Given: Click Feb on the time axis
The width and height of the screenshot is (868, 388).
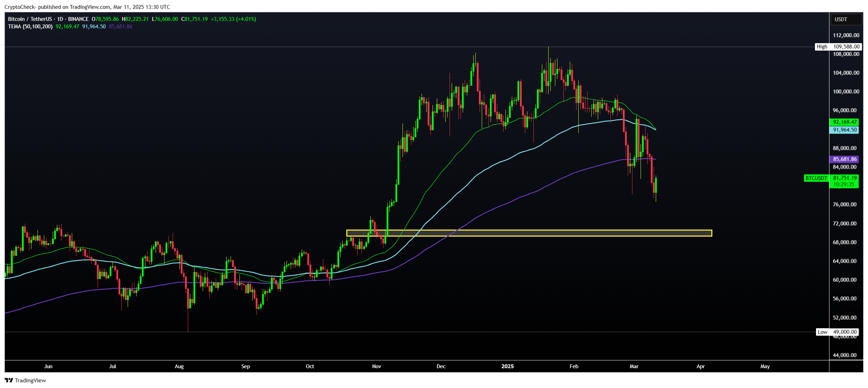Looking at the screenshot, I should click(574, 366).
